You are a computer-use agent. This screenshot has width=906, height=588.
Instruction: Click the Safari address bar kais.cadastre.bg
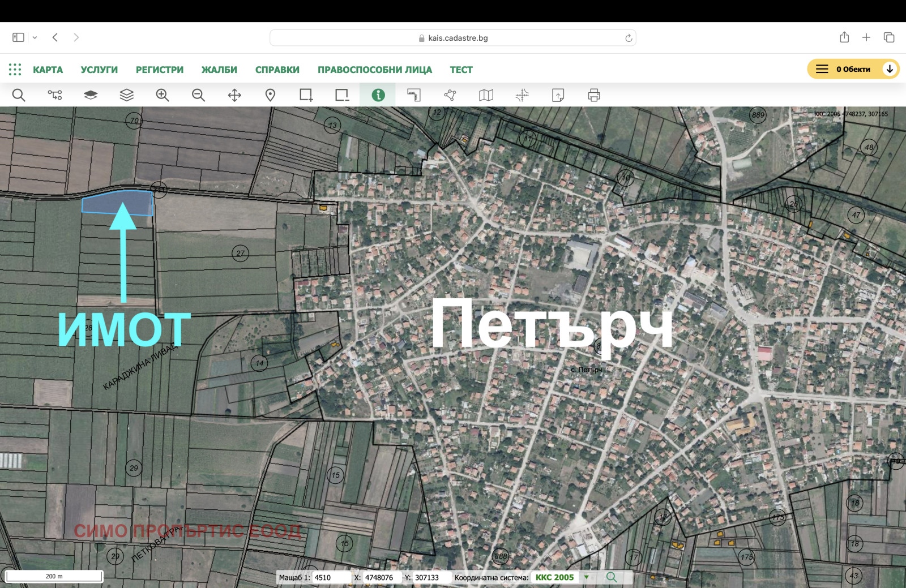[x=452, y=38]
